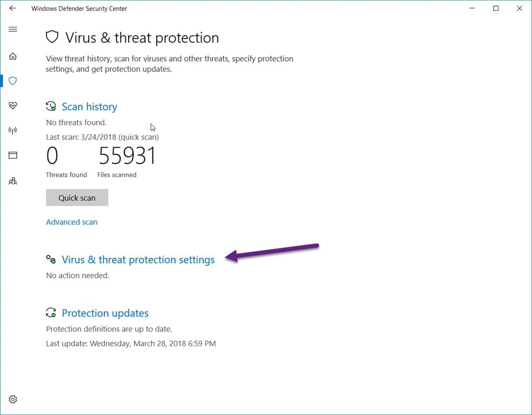This screenshot has height=415, width=532.
Task: Click the protection settings gears icon
Action: (x=51, y=259)
